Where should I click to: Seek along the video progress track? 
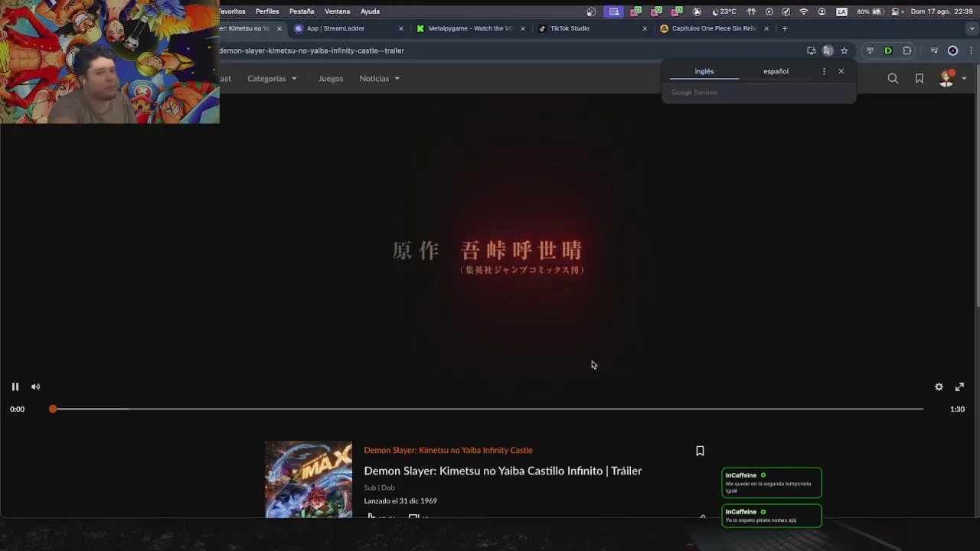click(488, 409)
